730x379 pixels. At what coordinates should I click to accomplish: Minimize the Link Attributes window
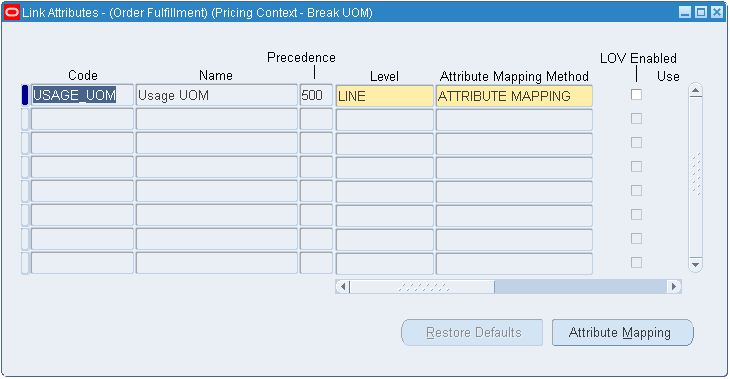coord(685,12)
